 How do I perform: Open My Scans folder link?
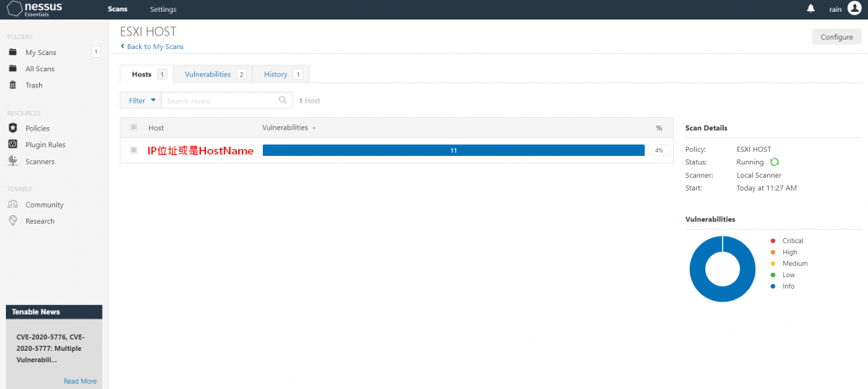click(x=41, y=53)
